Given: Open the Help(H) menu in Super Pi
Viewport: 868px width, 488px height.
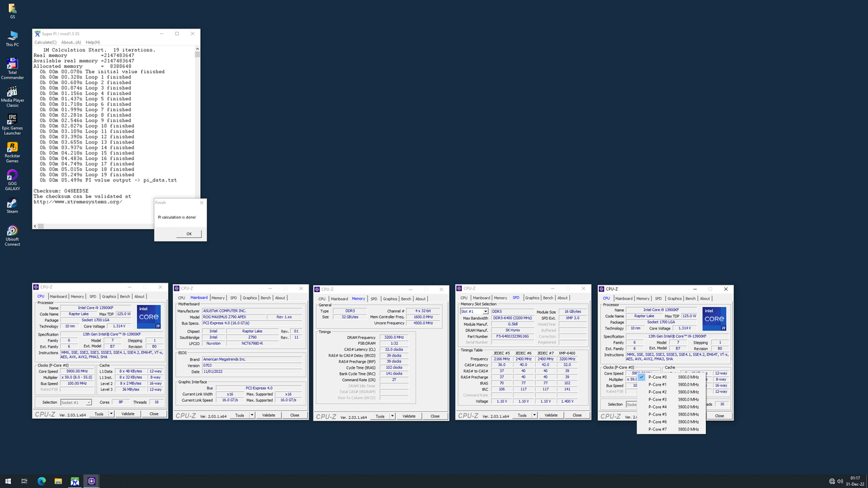Looking at the screenshot, I should point(93,42).
